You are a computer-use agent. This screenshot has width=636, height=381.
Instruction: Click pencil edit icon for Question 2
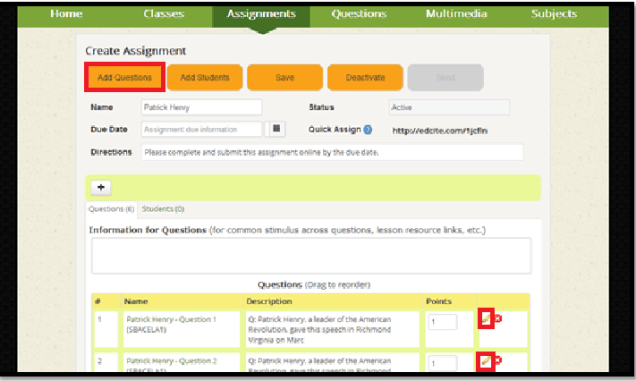pos(486,361)
